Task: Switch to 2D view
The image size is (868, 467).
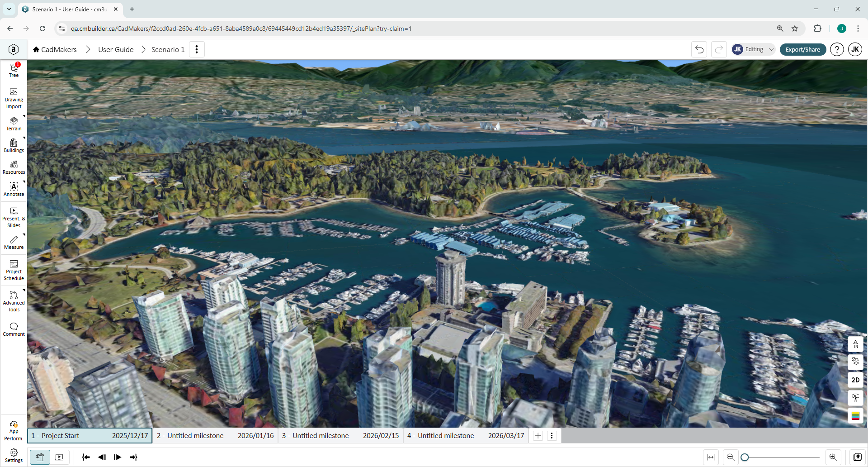Action: (x=855, y=380)
